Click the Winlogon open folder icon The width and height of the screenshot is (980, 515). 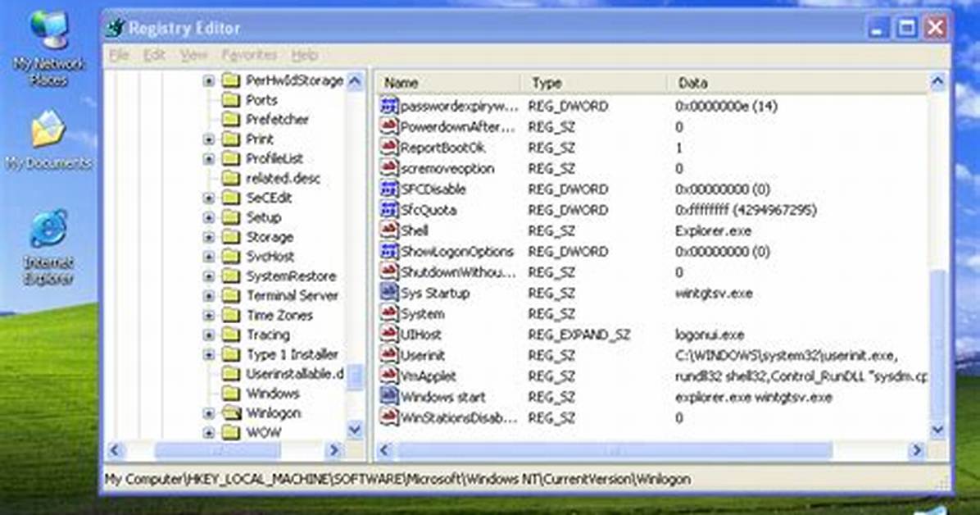pyautogui.click(x=231, y=412)
